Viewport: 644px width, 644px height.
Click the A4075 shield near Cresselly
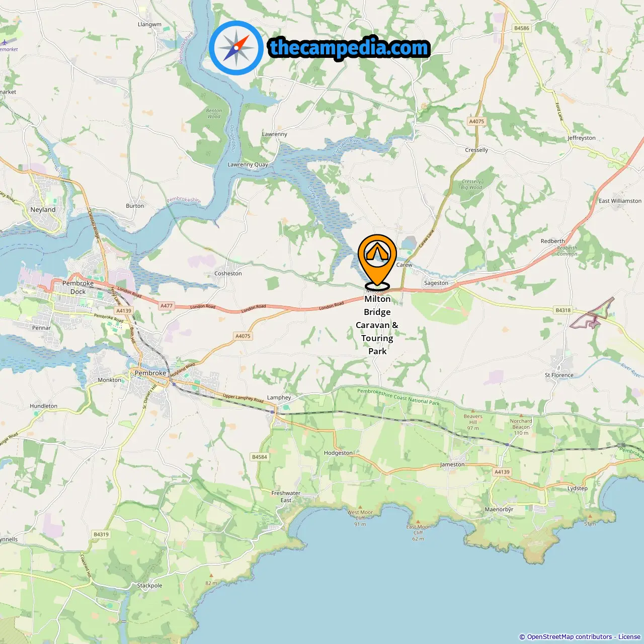pyautogui.click(x=476, y=121)
